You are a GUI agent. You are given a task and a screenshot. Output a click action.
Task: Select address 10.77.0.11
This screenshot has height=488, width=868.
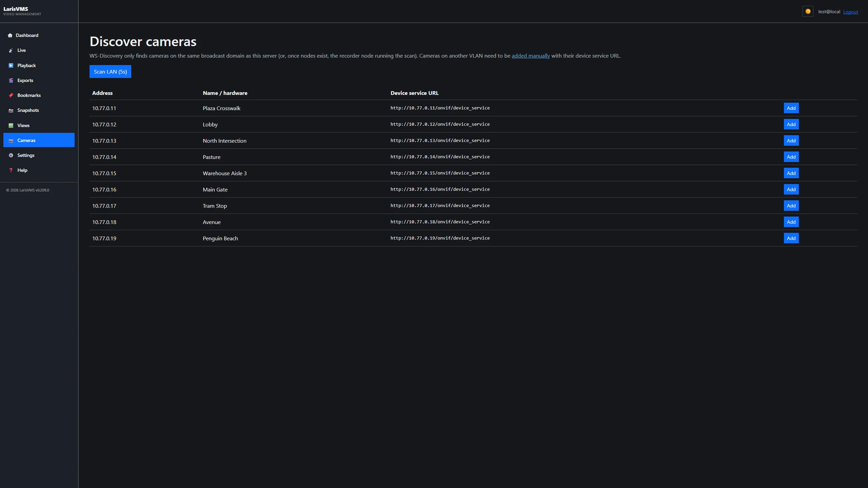pyautogui.click(x=104, y=108)
